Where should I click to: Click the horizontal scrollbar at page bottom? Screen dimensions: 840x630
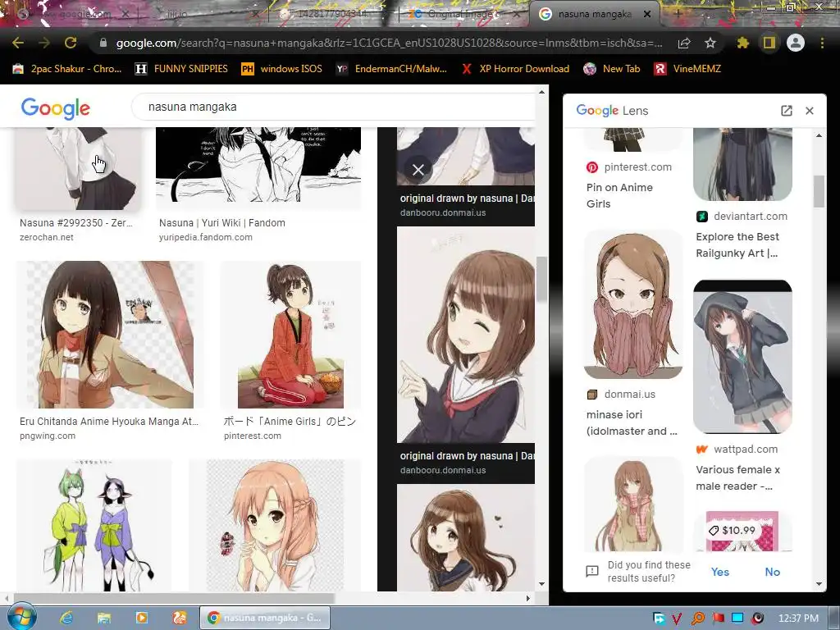click(174, 598)
